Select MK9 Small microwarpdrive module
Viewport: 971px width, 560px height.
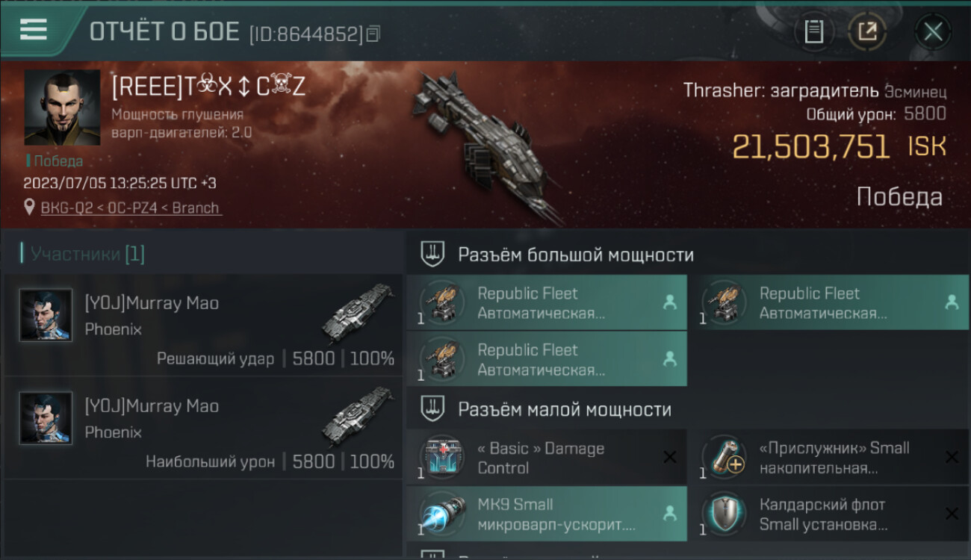coord(547,514)
